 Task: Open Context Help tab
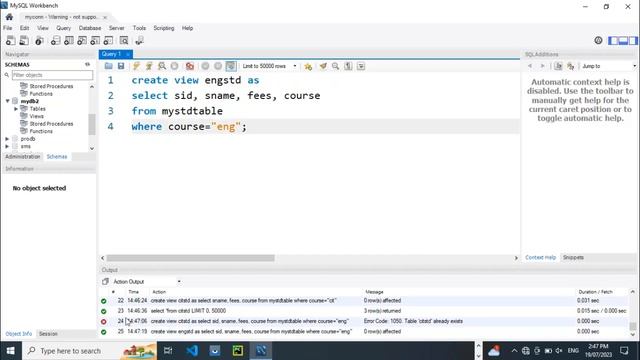(x=540, y=258)
